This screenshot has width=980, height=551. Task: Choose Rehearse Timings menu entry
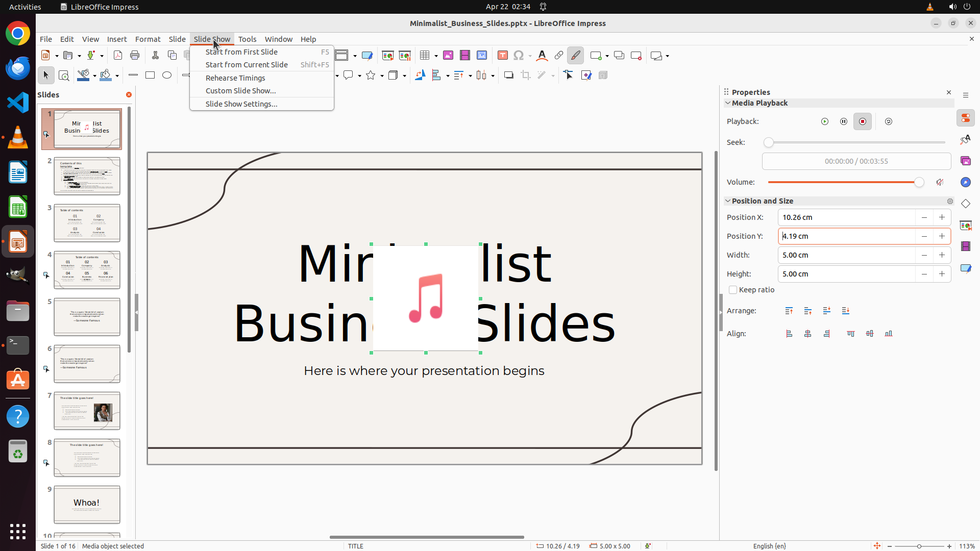pyautogui.click(x=235, y=78)
